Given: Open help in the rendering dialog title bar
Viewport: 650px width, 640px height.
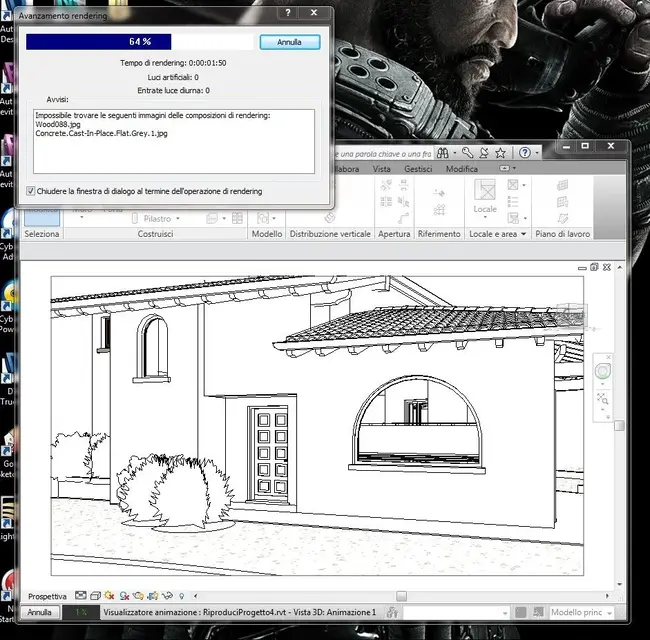Looking at the screenshot, I should 288,13.
